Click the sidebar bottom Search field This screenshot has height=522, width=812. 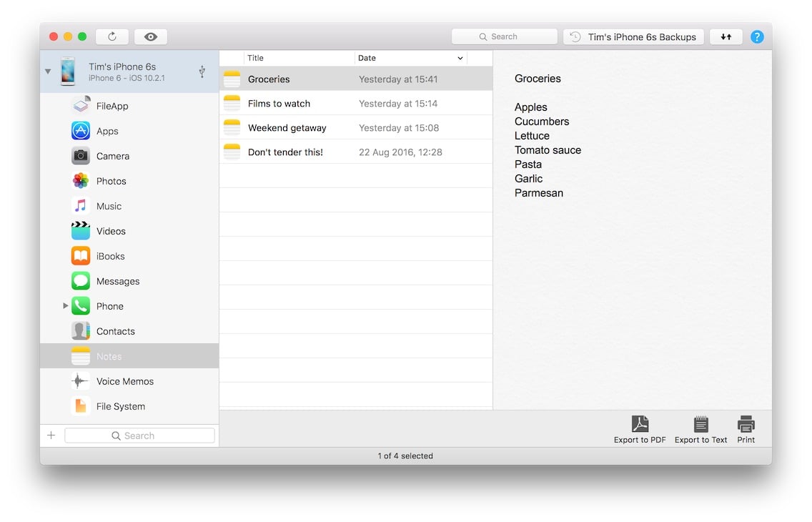tap(140, 435)
